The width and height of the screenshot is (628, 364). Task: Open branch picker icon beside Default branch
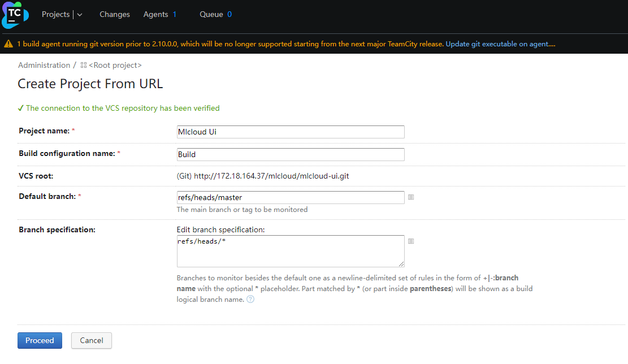tap(411, 197)
